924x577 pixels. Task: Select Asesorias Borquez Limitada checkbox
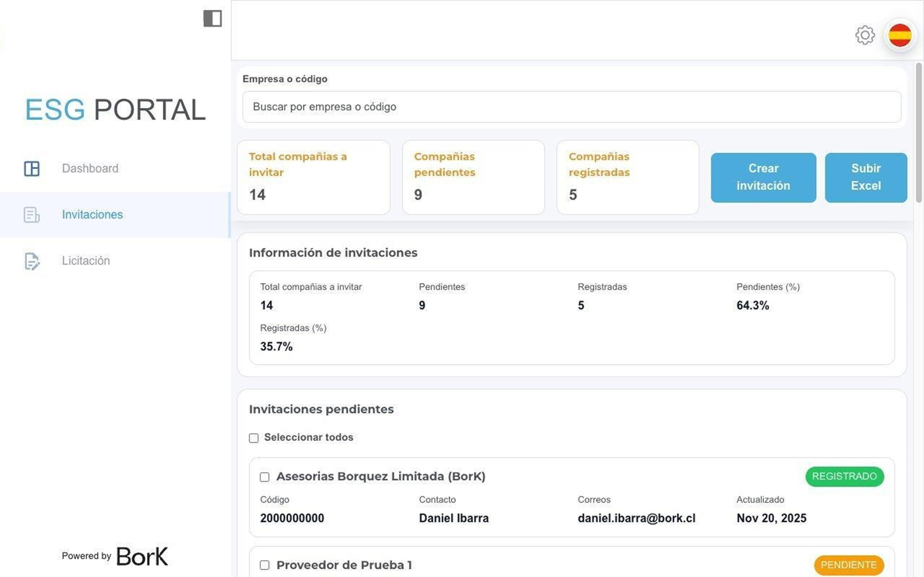coord(264,477)
